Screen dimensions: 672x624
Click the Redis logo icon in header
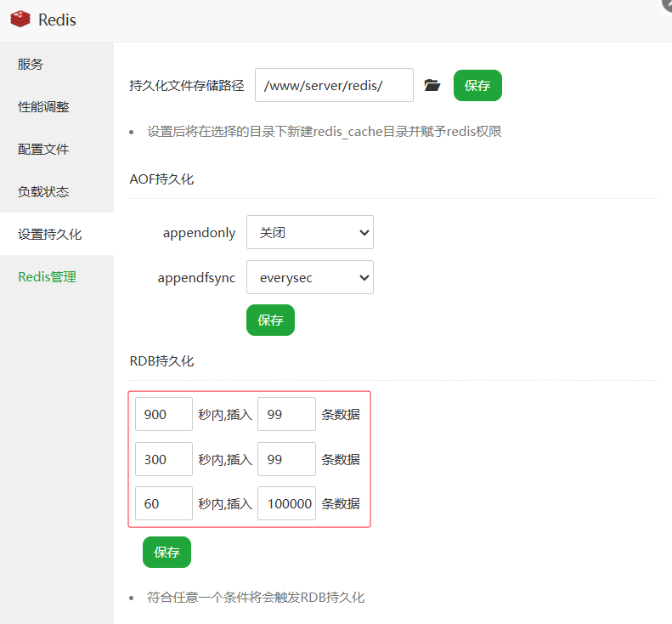click(20, 20)
